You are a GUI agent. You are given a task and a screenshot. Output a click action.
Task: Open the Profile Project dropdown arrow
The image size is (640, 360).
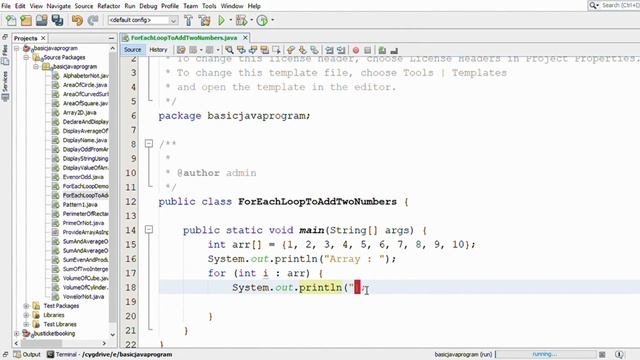(273, 20)
